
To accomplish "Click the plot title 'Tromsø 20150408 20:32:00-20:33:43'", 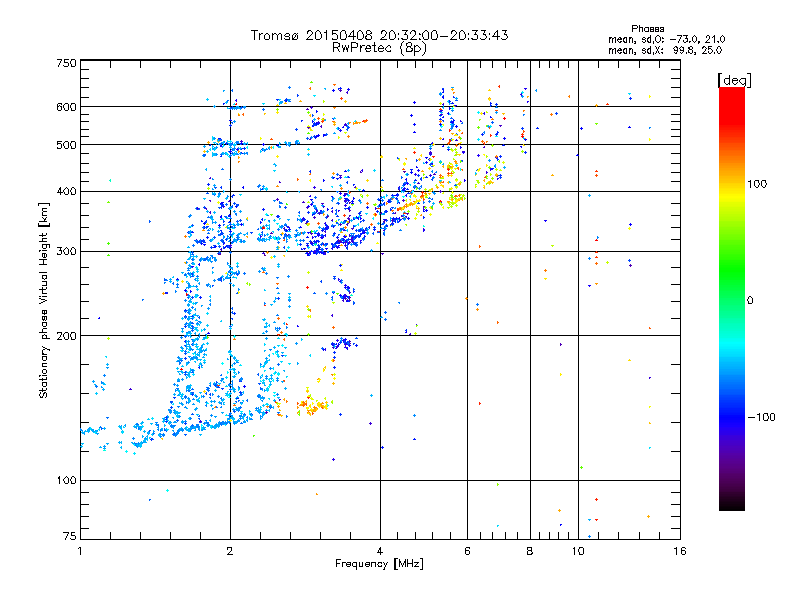I will click(x=380, y=35).
